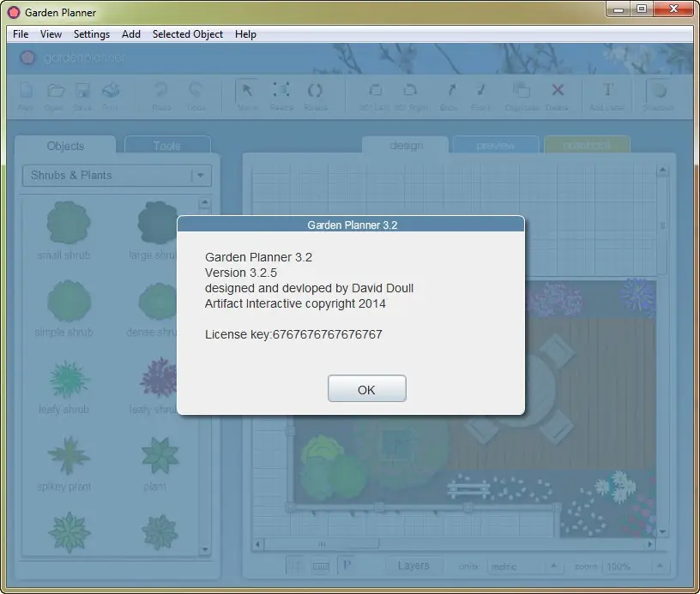Click the spikey plant icon
Viewport: 700px width, 594px height.
pyautogui.click(x=69, y=456)
